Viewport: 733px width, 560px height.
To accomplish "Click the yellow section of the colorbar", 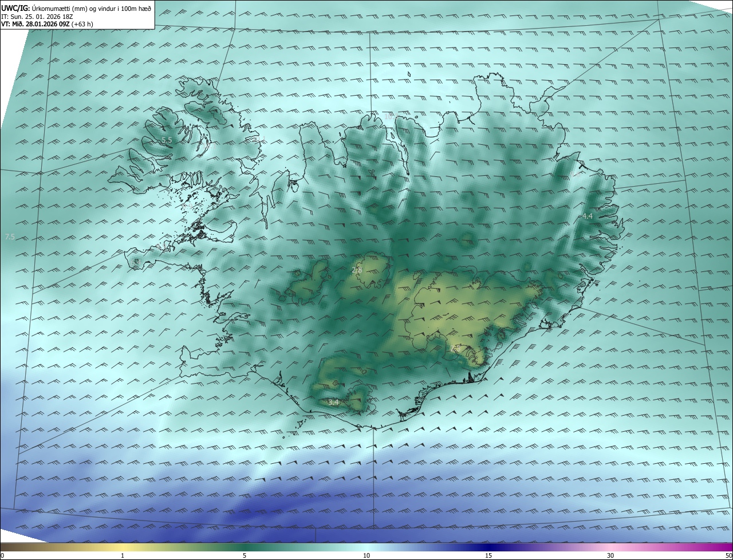I will (123, 547).
